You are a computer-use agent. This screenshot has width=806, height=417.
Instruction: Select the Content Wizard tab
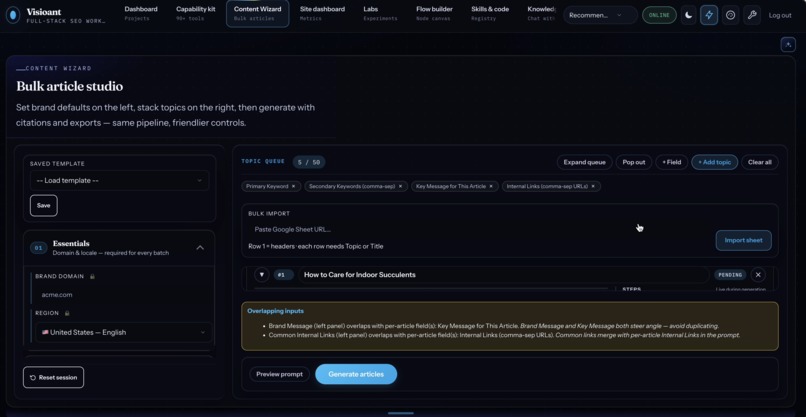click(x=258, y=13)
